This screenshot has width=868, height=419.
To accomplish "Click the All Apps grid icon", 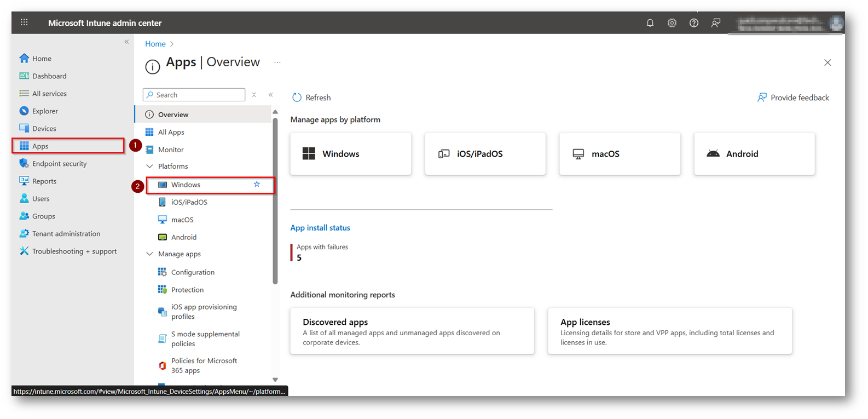I will (149, 132).
